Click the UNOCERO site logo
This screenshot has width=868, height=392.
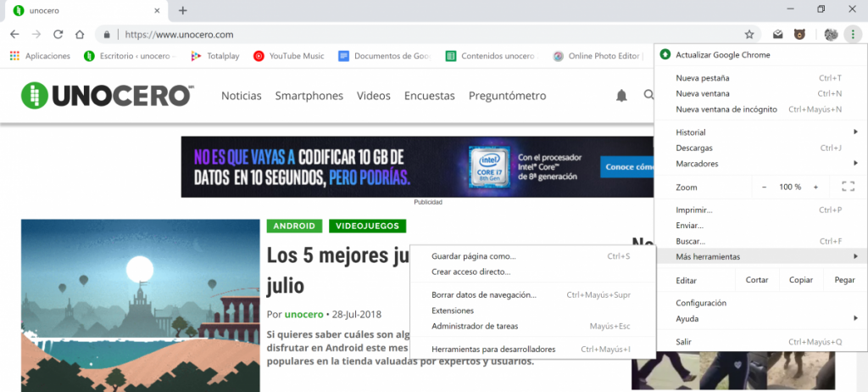pyautogui.click(x=106, y=95)
